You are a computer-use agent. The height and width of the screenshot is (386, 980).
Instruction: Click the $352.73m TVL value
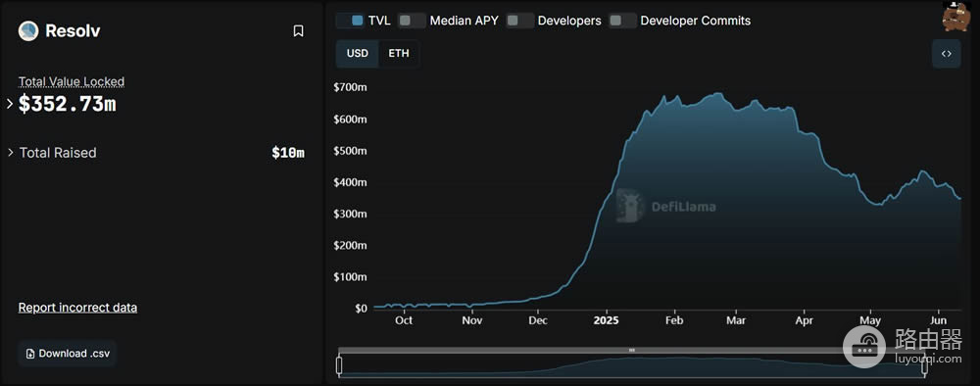pos(67,104)
